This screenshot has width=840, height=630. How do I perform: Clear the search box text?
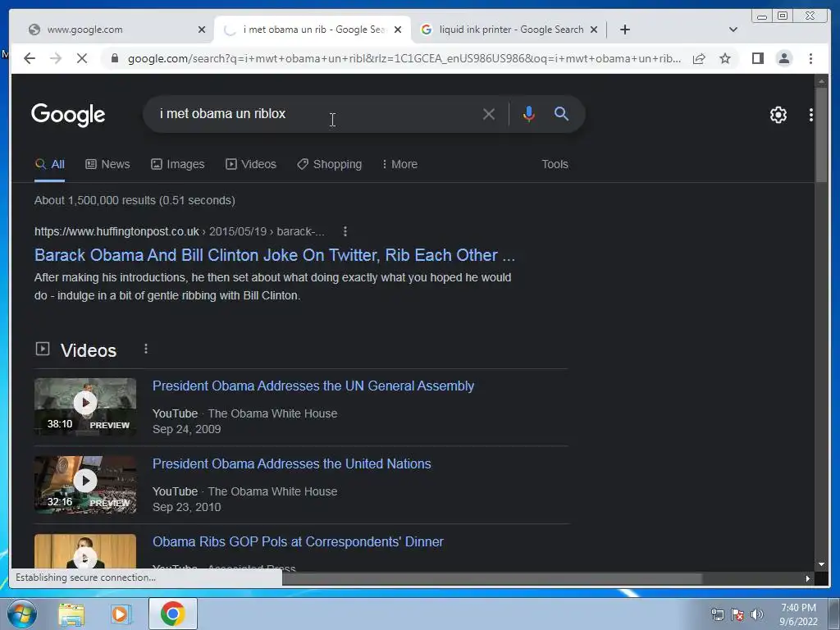pyautogui.click(x=488, y=114)
